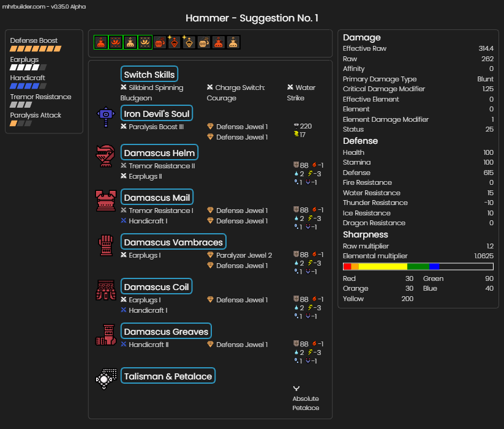Click the Damascus Vambraces glove icon
This screenshot has height=429, width=504.
click(106, 245)
